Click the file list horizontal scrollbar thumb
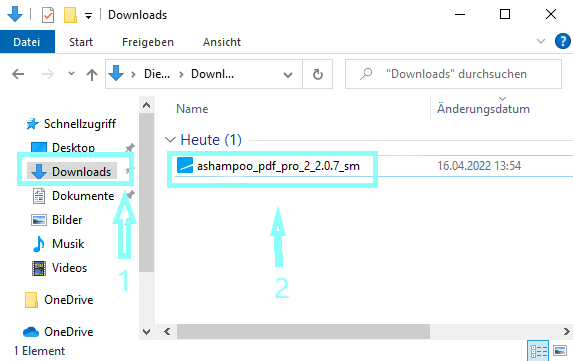 (303, 331)
